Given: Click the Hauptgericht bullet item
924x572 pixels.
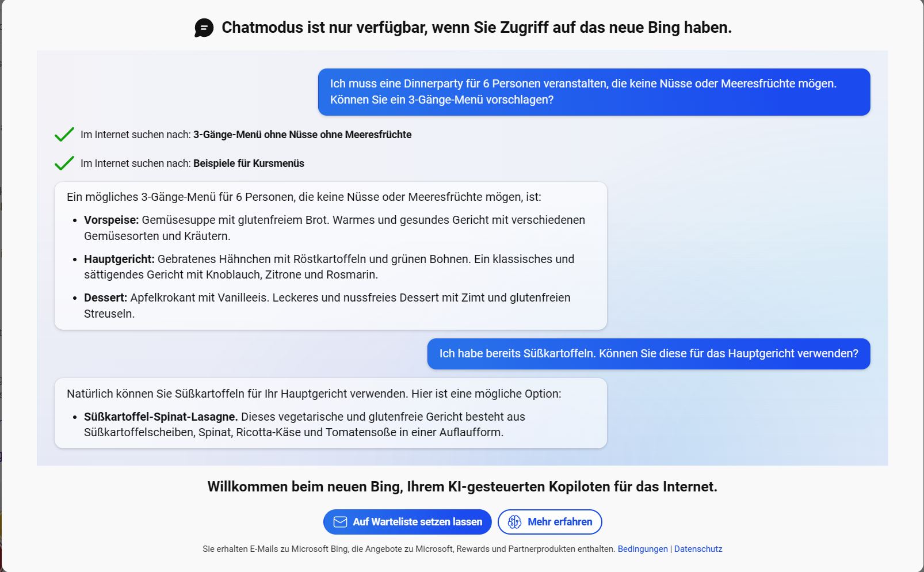Looking at the screenshot, I should (x=329, y=267).
